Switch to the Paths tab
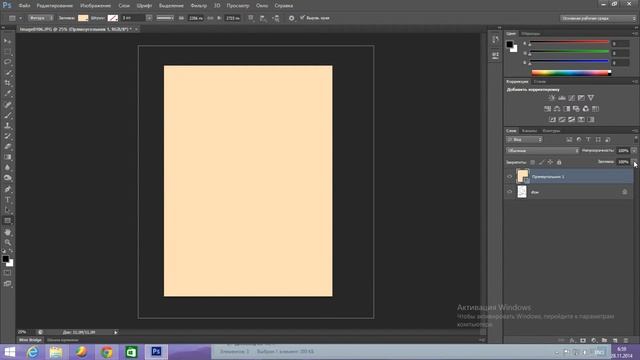This screenshot has height=360, width=640. [x=551, y=131]
